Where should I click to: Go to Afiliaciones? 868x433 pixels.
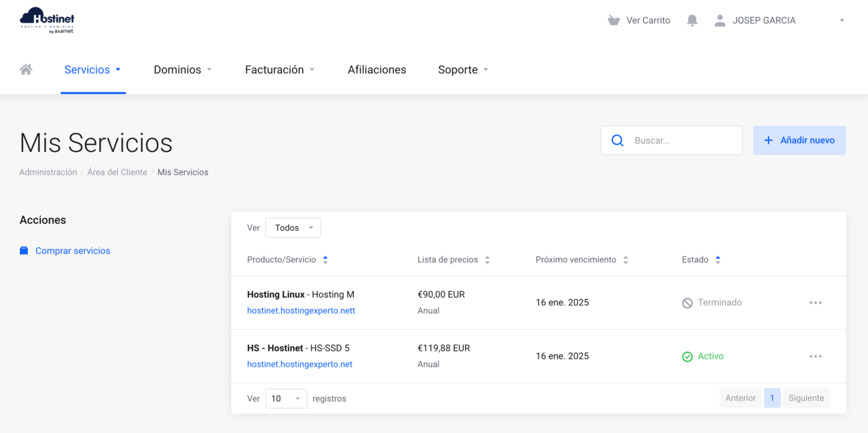377,70
